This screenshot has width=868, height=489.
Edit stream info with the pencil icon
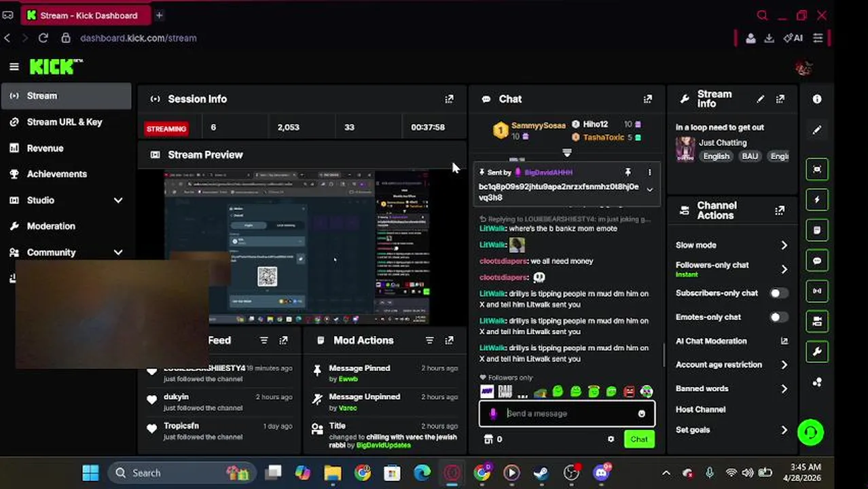click(x=761, y=99)
